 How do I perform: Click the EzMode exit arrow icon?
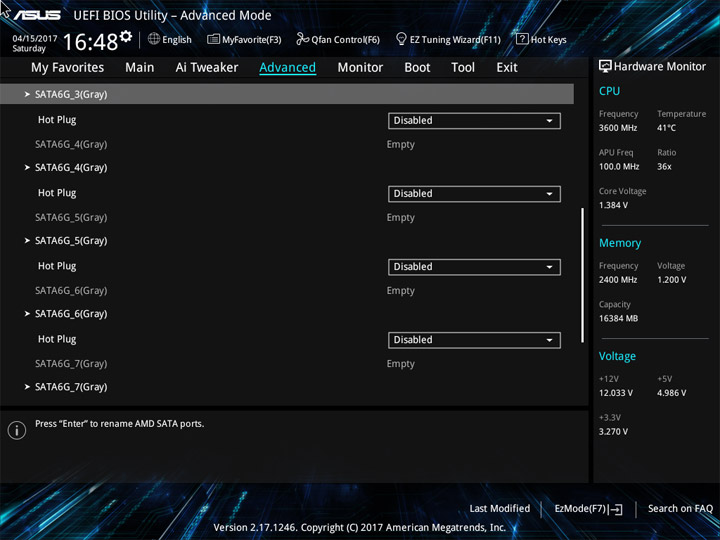click(617, 509)
